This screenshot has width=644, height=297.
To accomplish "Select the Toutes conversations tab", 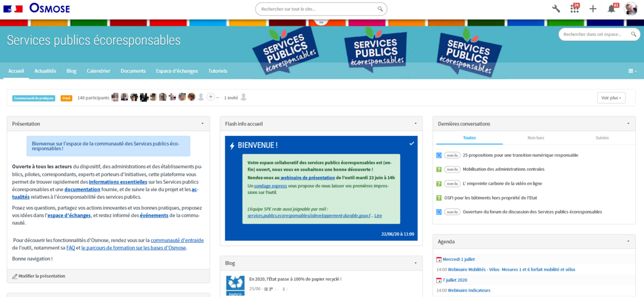I will (x=470, y=138).
